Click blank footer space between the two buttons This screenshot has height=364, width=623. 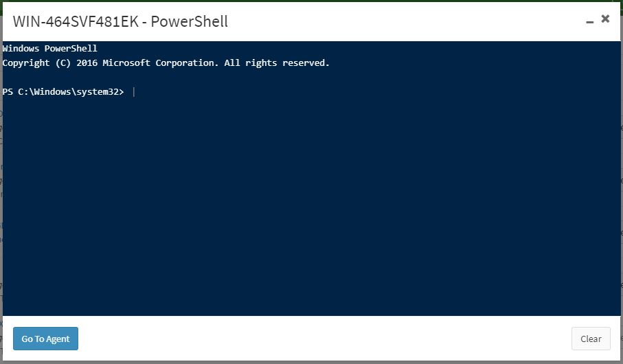(x=325, y=339)
